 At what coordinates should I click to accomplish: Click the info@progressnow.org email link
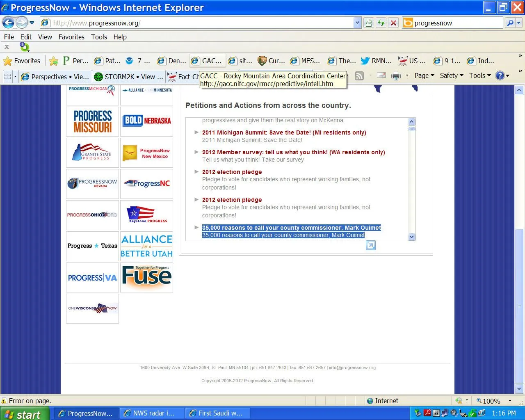pyautogui.click(x=352, y=368)
